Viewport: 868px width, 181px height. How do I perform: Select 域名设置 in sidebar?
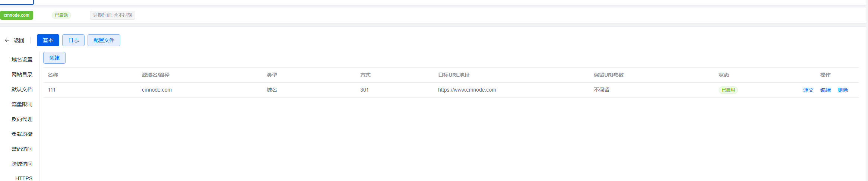pyautogui.click(x=22, y=60)
